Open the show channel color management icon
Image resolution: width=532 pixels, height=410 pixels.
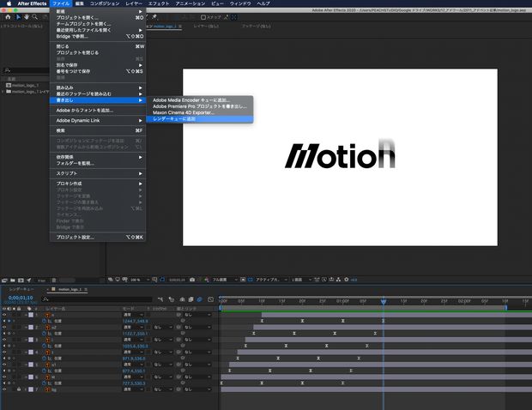click(x=207, y=280)
